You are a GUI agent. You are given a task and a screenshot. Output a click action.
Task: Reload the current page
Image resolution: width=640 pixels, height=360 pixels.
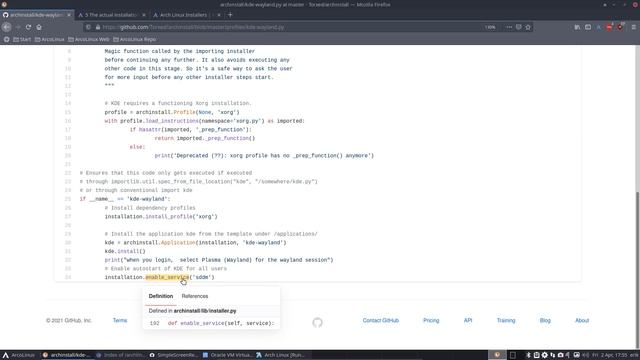pyautogui.click(x=28, y=27)
